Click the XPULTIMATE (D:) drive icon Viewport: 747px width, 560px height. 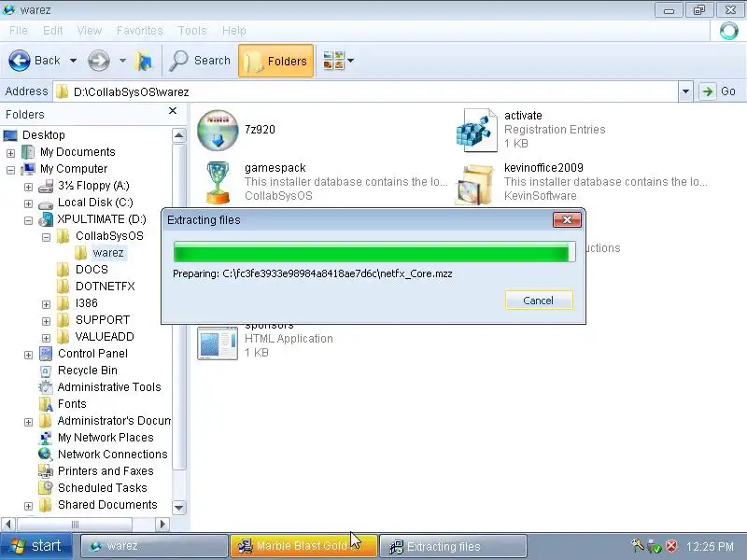click(46, 219)
